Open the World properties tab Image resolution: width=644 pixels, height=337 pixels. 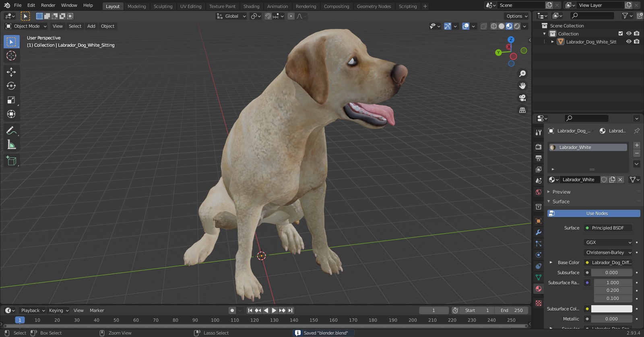[539, 192]
